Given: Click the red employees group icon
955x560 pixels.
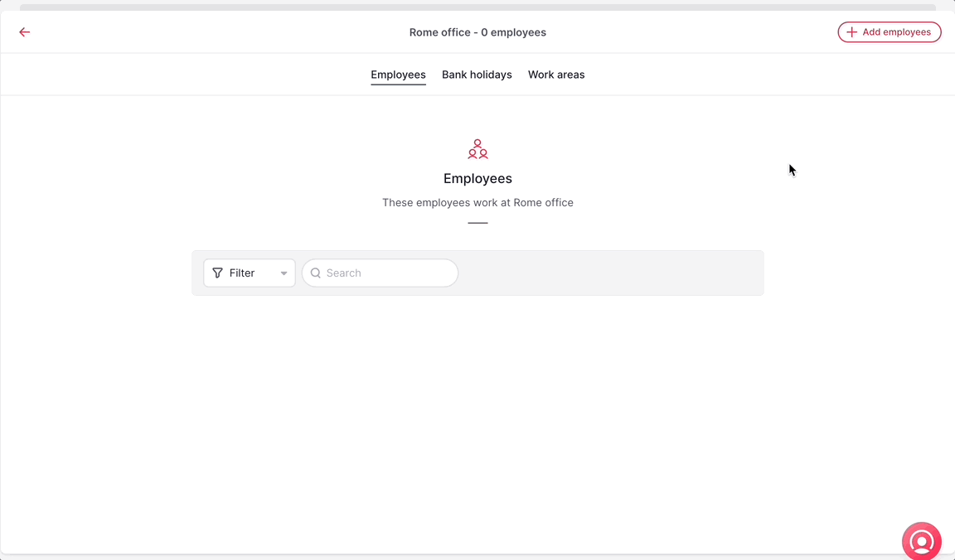Looking at the screenshot, I should coord(477,149).
